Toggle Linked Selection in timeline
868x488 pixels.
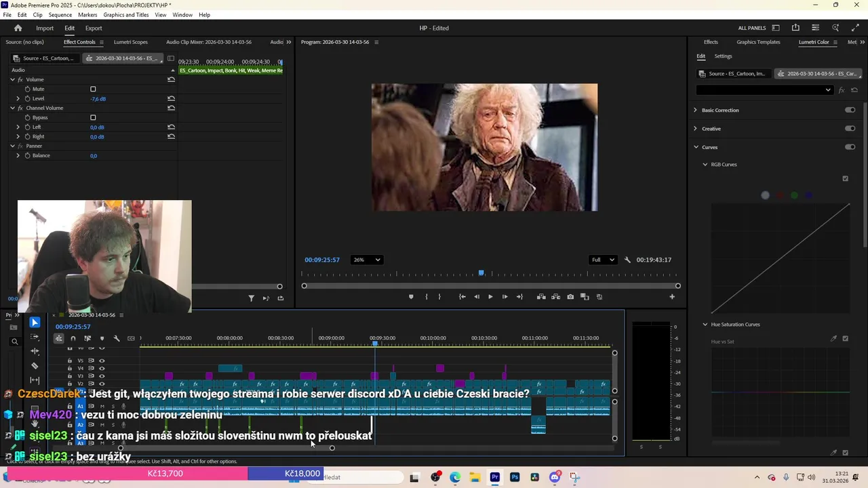[x=87, y=338]
